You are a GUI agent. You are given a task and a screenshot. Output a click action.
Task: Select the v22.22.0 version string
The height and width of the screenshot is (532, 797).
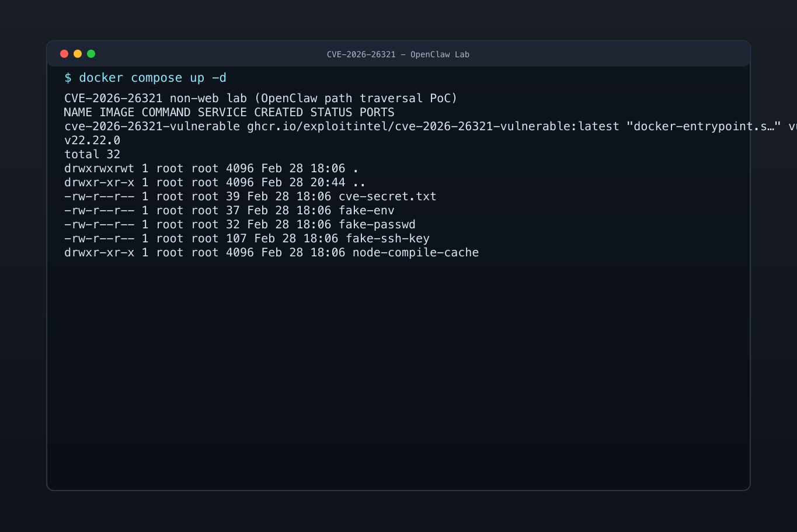point(92,140)
